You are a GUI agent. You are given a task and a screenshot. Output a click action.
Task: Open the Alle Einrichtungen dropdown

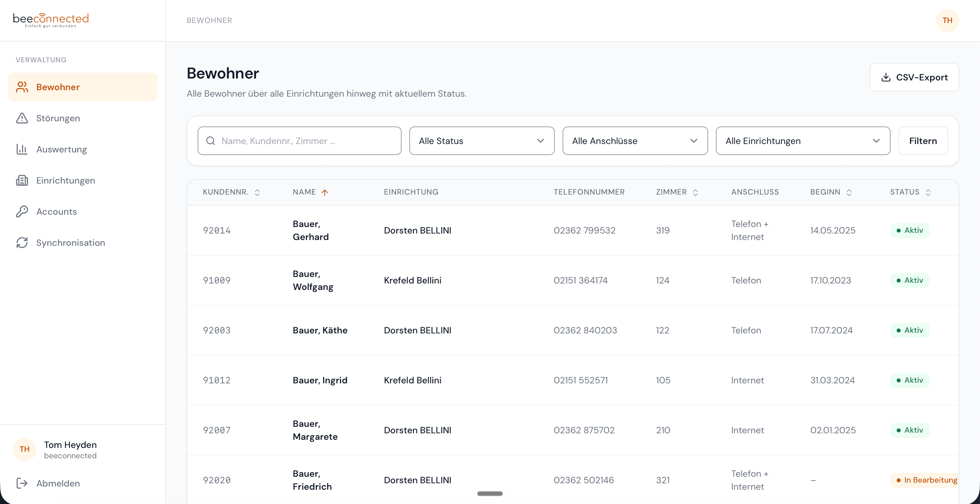coord(803,141)
